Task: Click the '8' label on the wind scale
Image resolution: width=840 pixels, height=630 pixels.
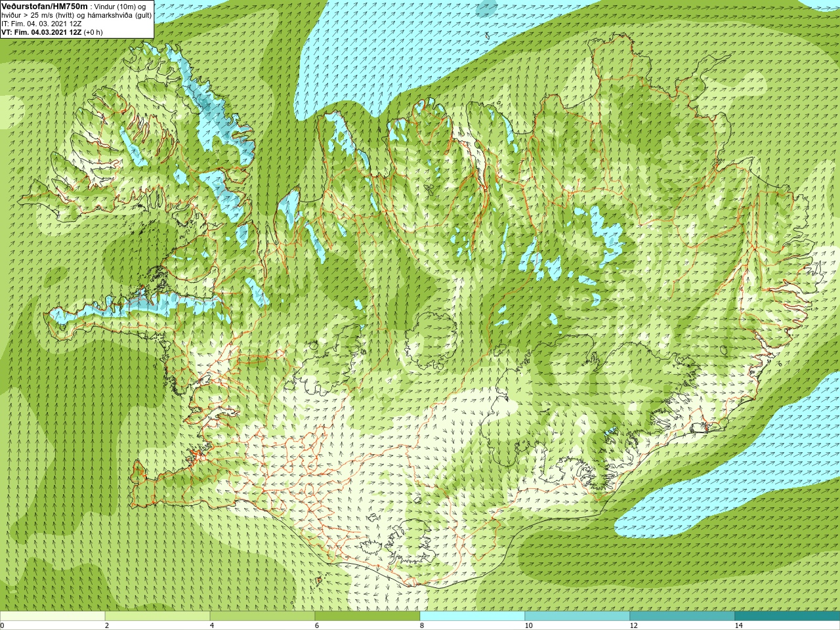Action: click(x=422, y=625)
